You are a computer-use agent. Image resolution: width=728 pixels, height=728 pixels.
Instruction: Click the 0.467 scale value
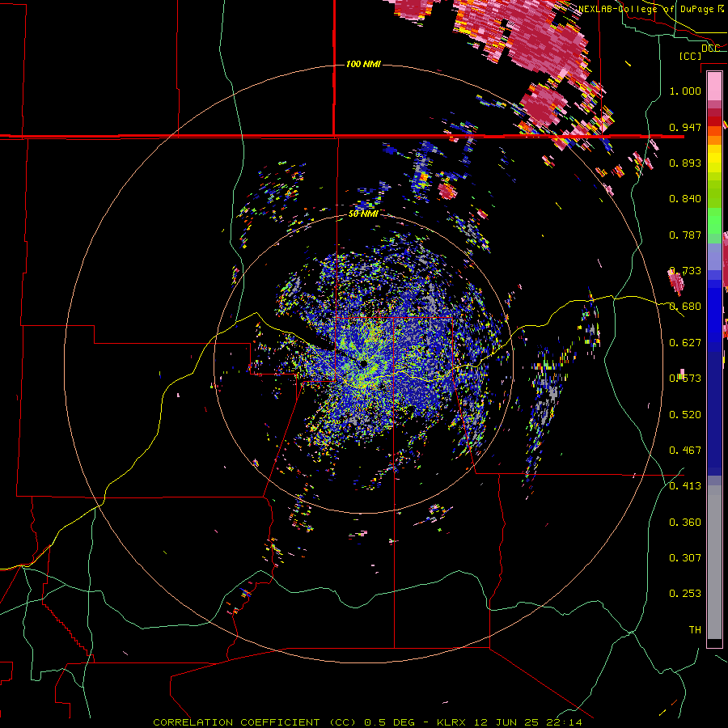685,451
